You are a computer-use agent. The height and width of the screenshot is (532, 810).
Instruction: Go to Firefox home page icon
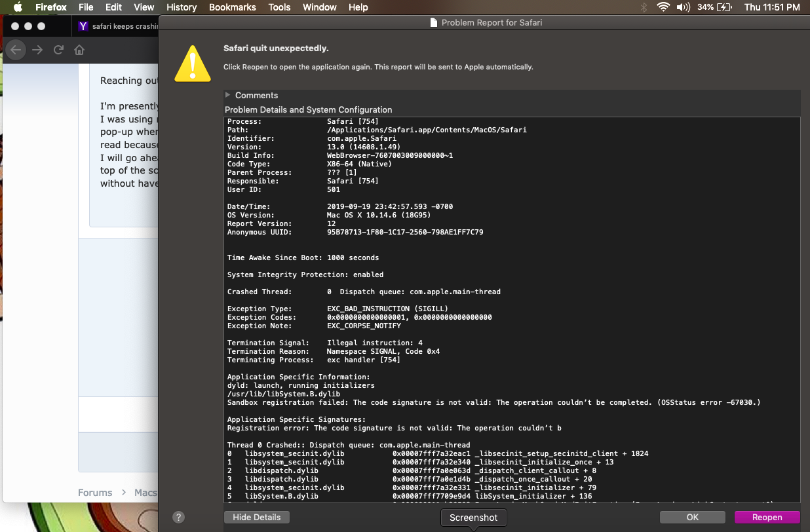tap(79, 50)
